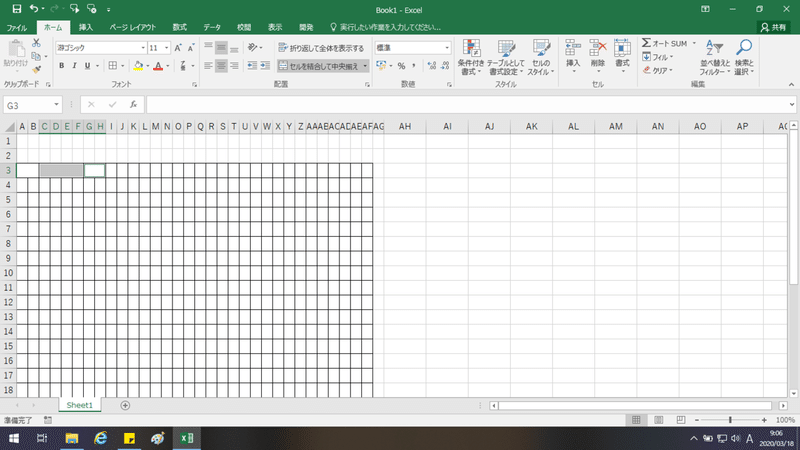
Task: Toggle Bold formatting
Action: coord(62,66)
